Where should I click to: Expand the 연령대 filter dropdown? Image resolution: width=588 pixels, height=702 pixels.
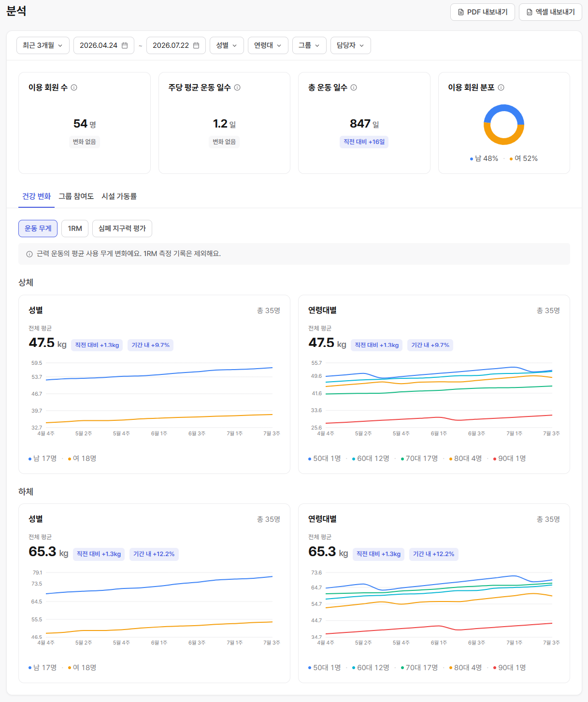268,45
